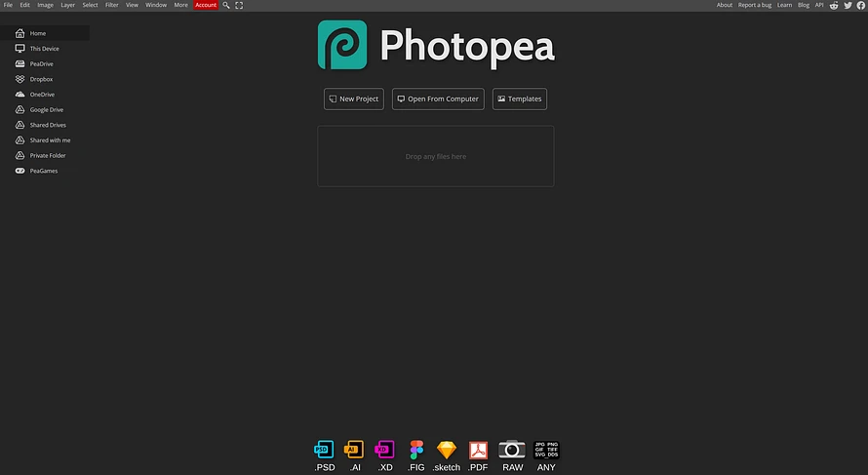
Task: Click Report a bug link
Action: [x=755, y=5]
